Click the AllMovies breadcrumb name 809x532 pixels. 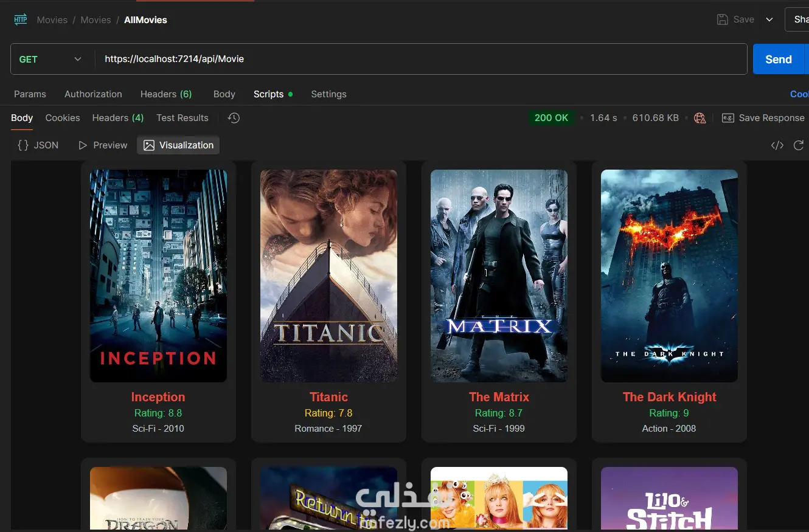coord(145,19)
